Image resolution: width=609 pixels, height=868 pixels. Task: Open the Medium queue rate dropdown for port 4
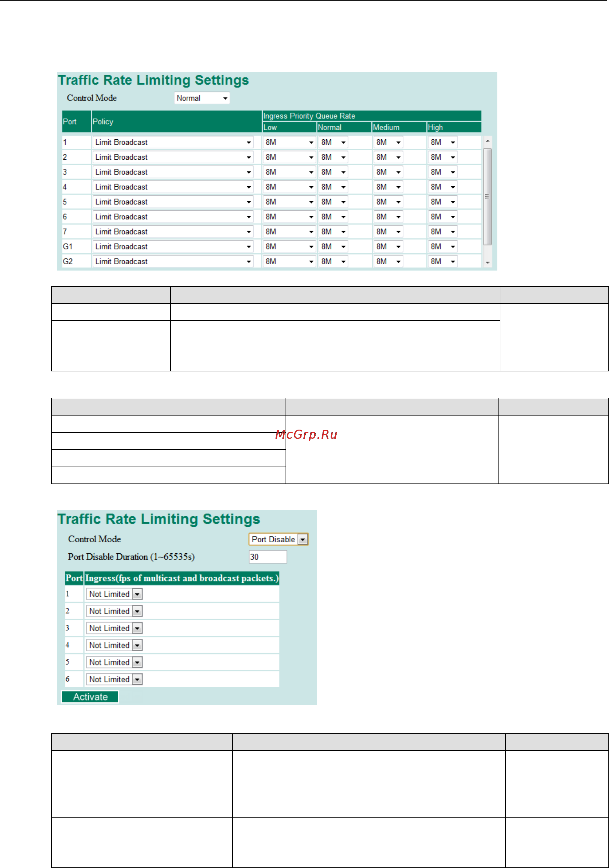(x=388, y=187)
